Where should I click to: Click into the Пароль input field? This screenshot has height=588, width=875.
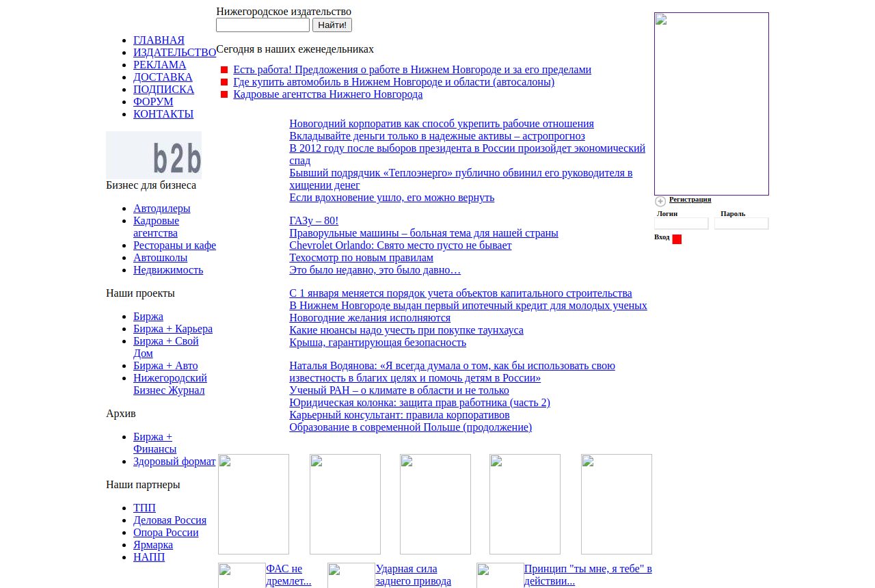point(742,224)
